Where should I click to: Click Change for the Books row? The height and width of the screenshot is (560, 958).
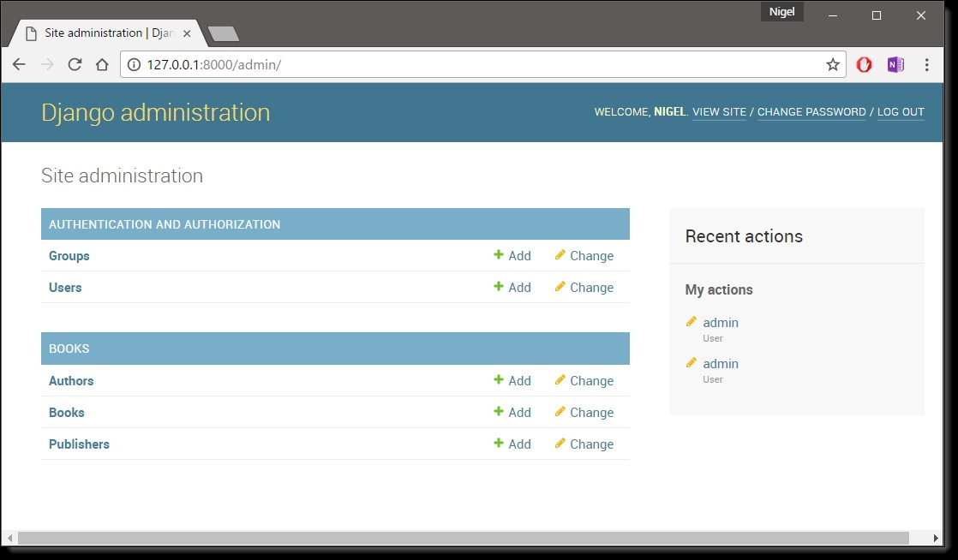pyautogui.click(x=584, y=413)
